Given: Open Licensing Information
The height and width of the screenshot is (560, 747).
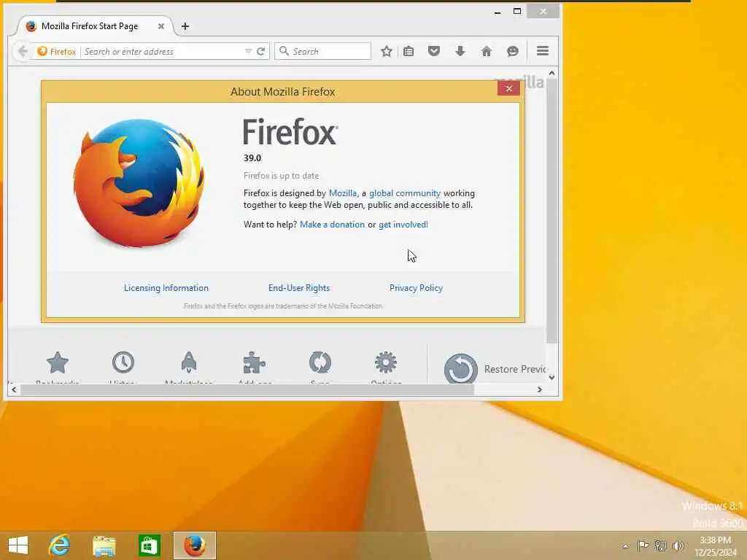Looking at the screenshot, I should 166,287.
